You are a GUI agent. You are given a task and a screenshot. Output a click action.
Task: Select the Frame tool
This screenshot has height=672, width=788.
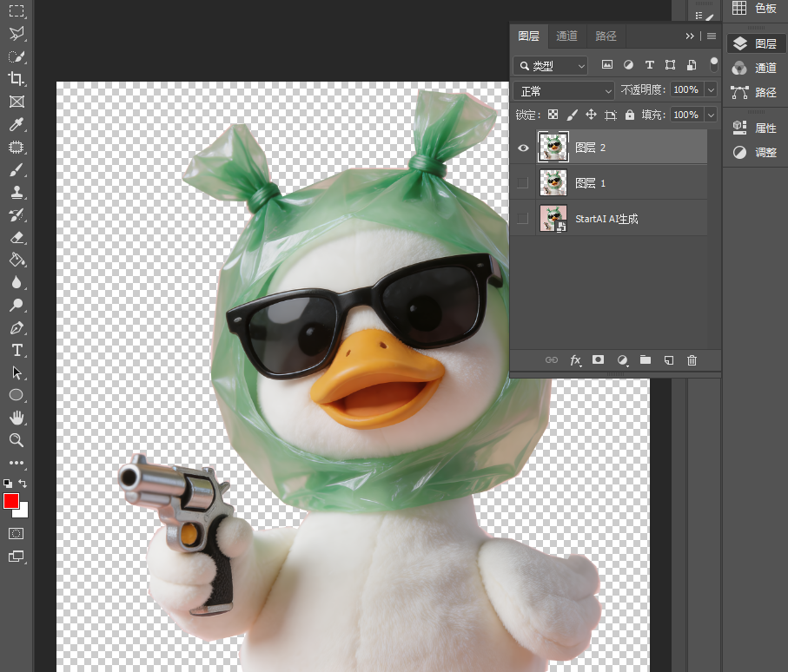coord(17,102)
